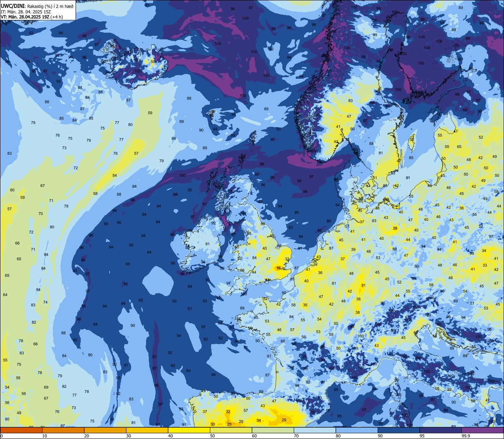This screenshot has height=439, width=504.
Task: Select the dark orange 0–10 legend swatch
Action: click(21, 430)
